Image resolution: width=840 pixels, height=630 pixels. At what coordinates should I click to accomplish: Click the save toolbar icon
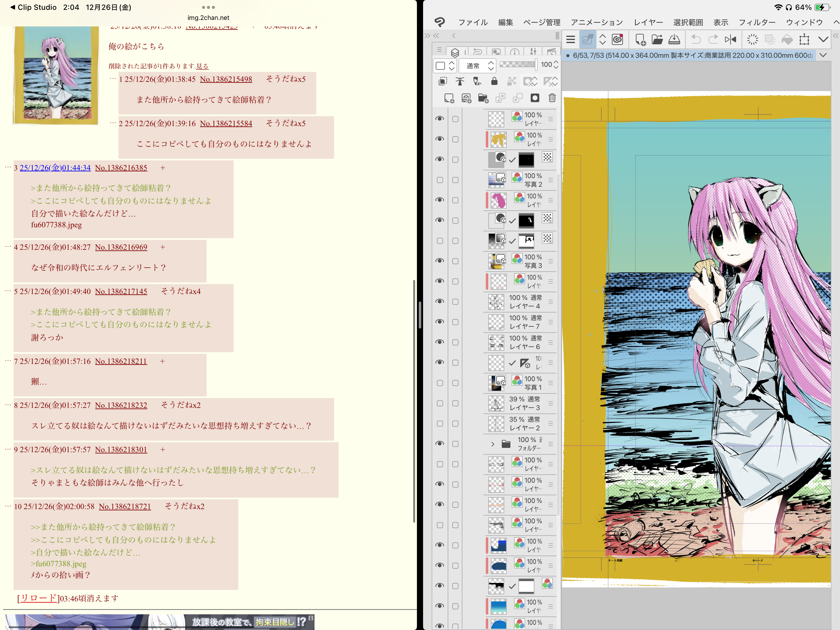tap(674, 39)
